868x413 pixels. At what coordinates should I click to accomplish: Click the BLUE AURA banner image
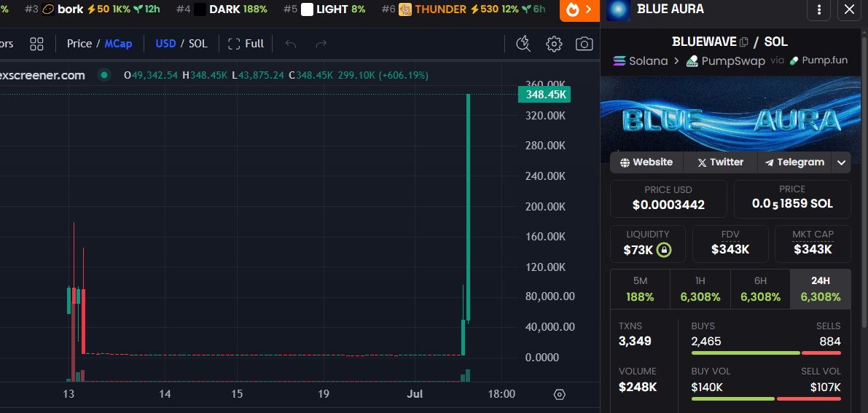(x=731, y=114)
